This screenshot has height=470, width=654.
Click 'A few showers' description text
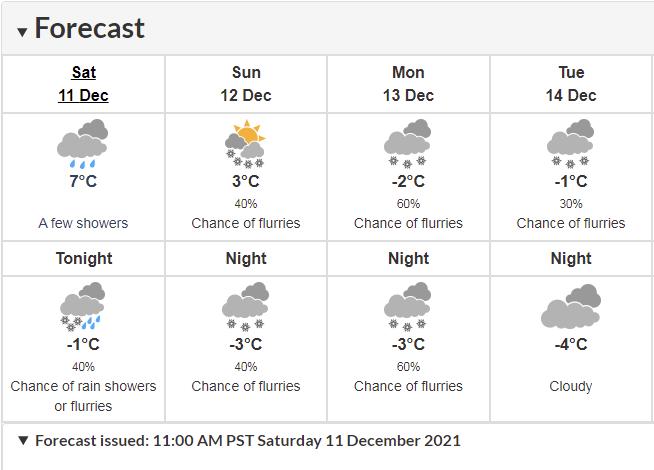[84, 223]
